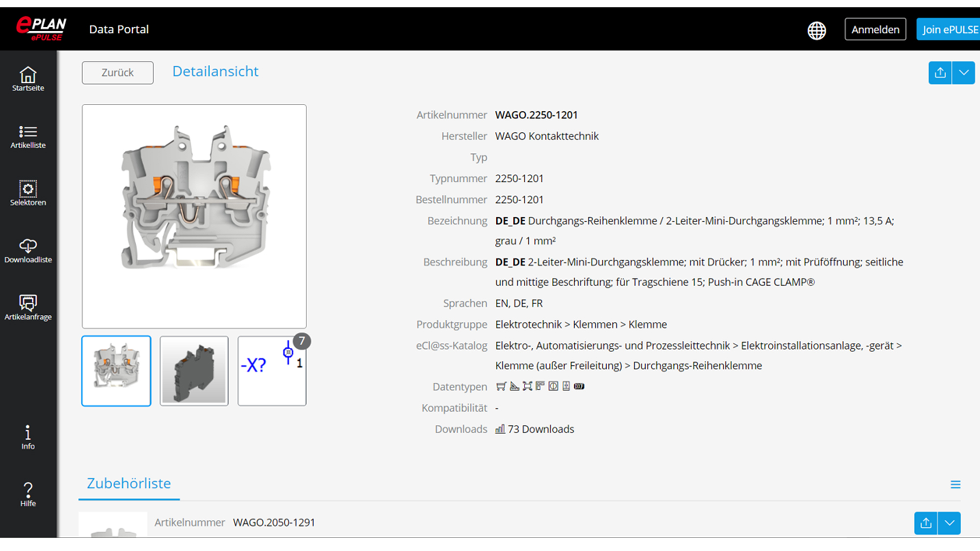Viewport: 980px width, 551px height.
Task: Select the -X? schematic symbol thumbnail
Action: click(x=272, y=371)
